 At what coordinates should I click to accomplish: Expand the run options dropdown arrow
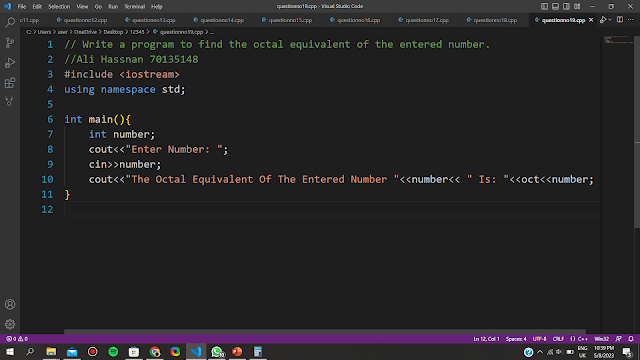[610, 20]
